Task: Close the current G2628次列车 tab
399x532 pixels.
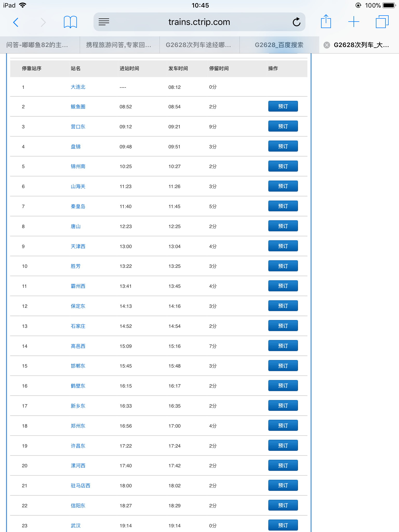Action: [x=327, y=45]
